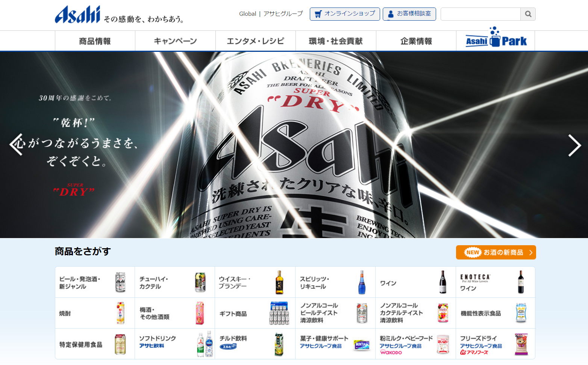Click the chuhai can image in チューハイ・カクテル tile
Image resolution: width=588 pixels, height=365 pixels.
pyautogui.click(x=200, y=282)
